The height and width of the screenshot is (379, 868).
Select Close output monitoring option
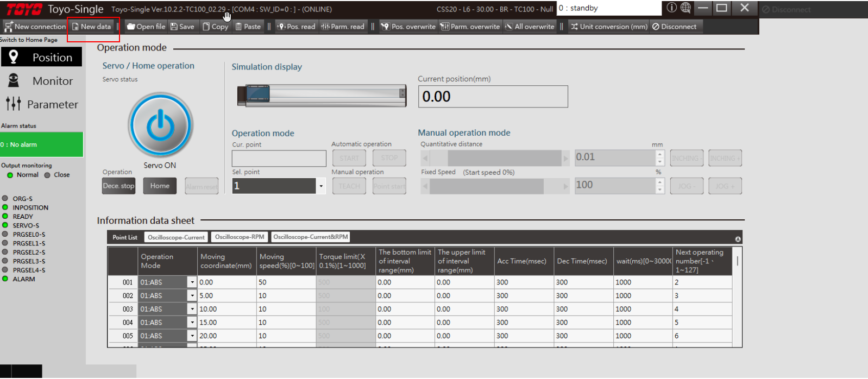click(57, 175)
